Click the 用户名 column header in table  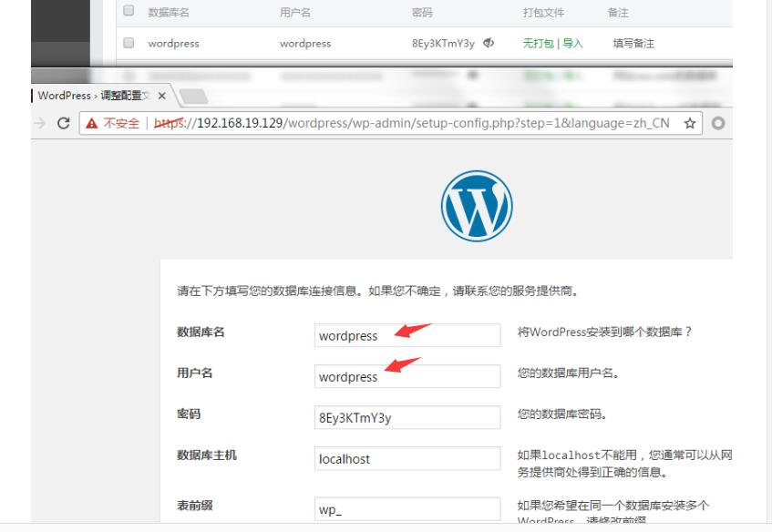pyautogui.click(x=295, y=13)
